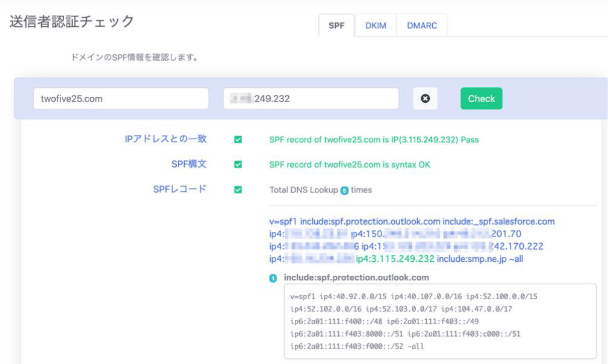Image resolution: width=608 pixels, height=364 pixels.
Task: Switch to the DKIM tab
Action: (x=375, y=25)
